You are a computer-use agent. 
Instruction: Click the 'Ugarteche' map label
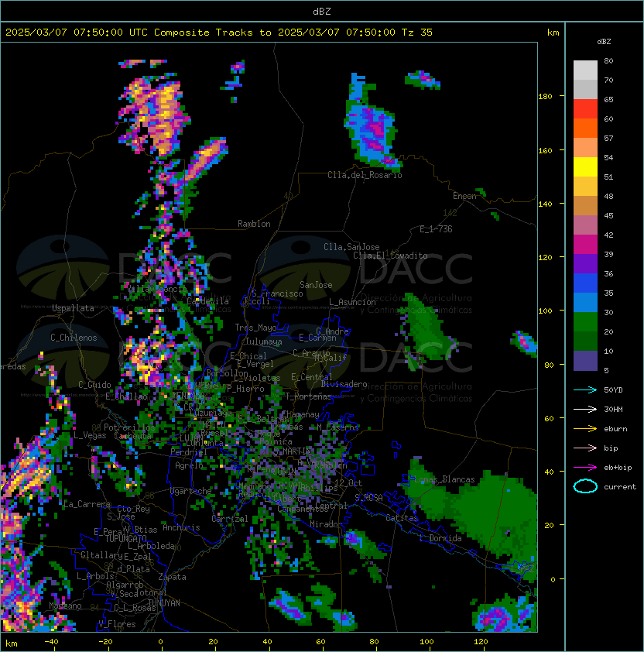(x=191, y=492)
